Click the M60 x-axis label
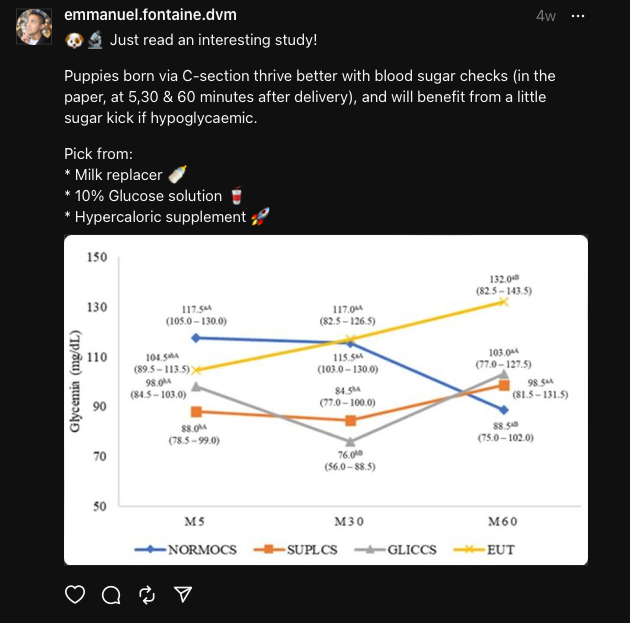This screenshot has width=630, height=623. coord(503,522)
